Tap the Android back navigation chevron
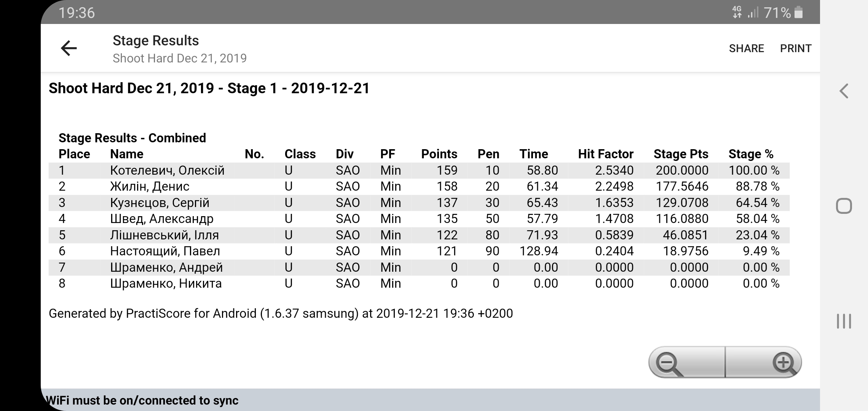 point(844,91)
